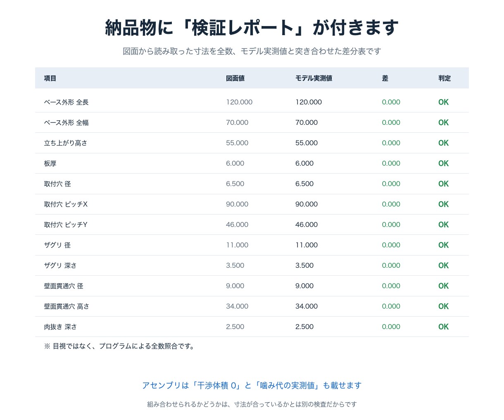Click the black model measured value 6.500
Viewport: 504px width, 420px height.
[304, 184]
